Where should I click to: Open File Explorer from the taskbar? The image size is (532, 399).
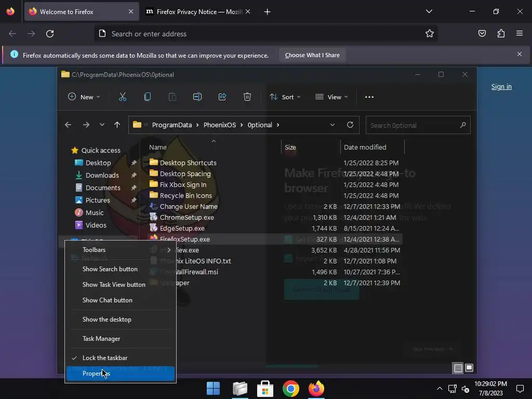(x=240, y=389)
